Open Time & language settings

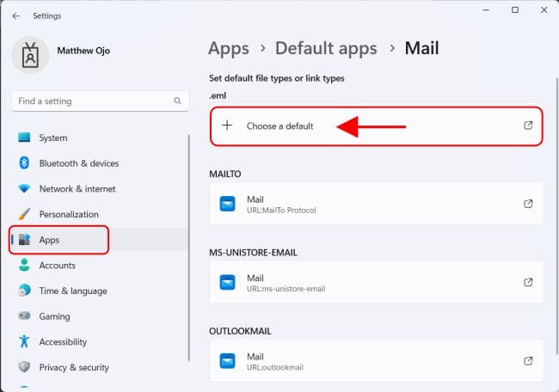click(100, 291)
